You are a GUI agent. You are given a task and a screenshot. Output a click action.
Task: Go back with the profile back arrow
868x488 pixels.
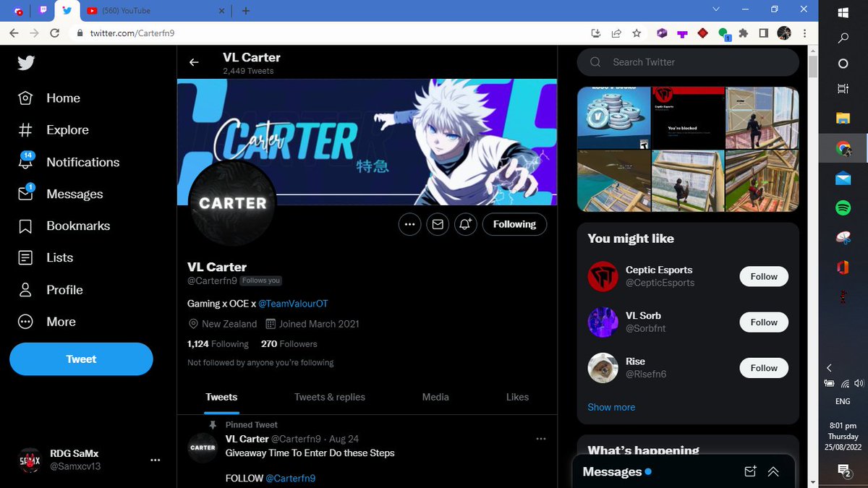click(194, 62)
